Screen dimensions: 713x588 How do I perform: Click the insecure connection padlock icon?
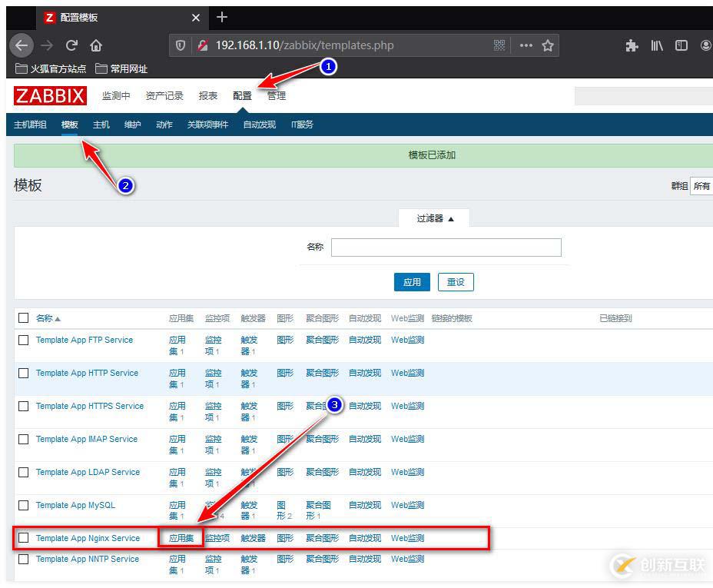[202, 45]
